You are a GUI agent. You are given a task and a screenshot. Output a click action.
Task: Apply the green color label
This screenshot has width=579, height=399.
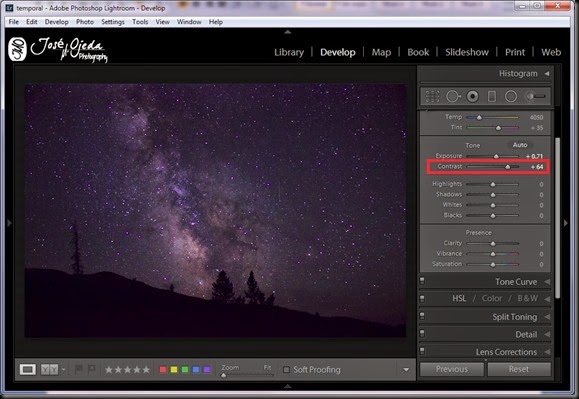pyautogui.click(x=185, y=369)
